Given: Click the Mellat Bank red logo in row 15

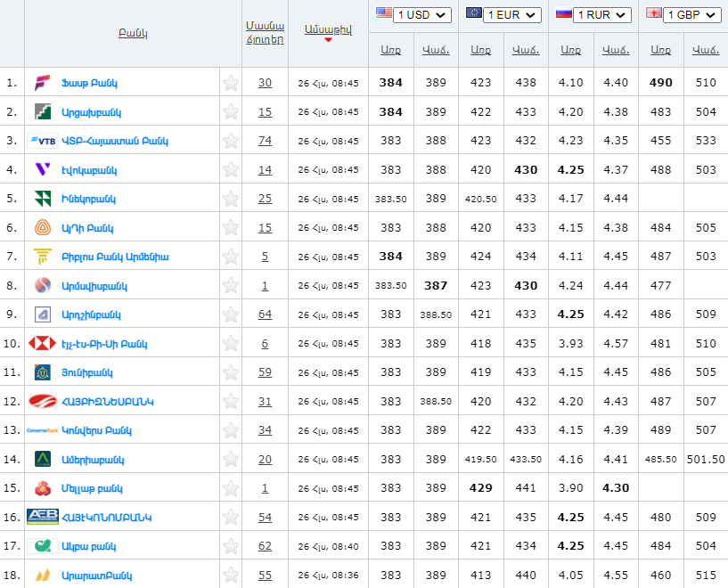Looking at the screenshot, I should (x=43, y=488).
